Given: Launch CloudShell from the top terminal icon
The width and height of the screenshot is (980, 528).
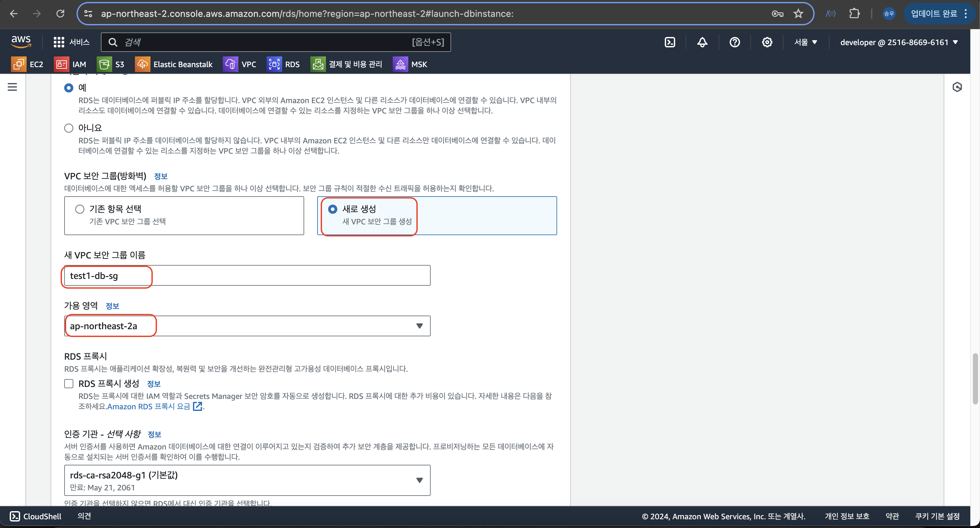Looking at the screenshot, I should 670,42.
